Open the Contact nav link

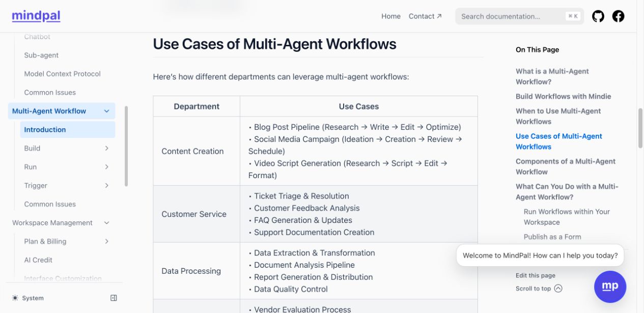(425, 16)
